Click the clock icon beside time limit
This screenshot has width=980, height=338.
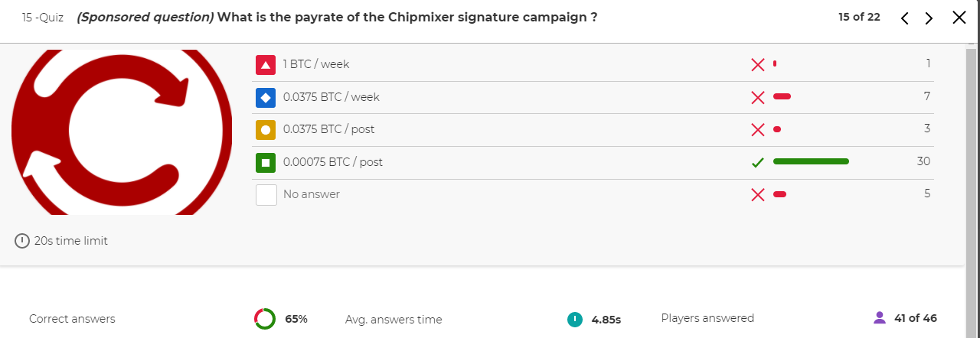click(22, 241)
